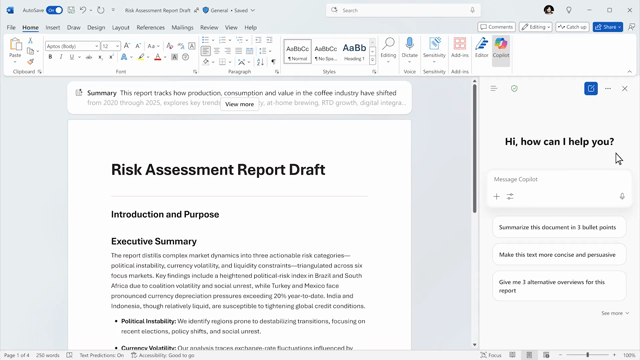The width and height of the screenshot is (640, 360).
Task: Toggle the AutoSave switch
Action: click(54, 10)
